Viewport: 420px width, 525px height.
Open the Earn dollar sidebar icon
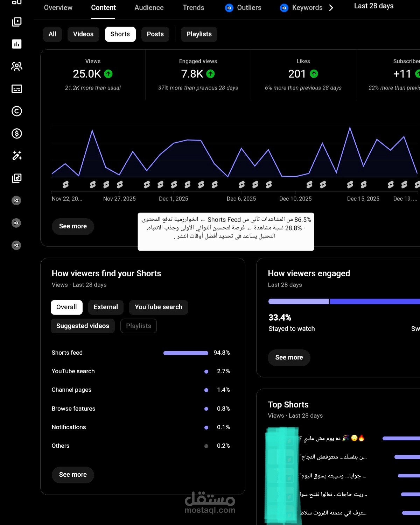pyautogui.click(x=17, y=134)
